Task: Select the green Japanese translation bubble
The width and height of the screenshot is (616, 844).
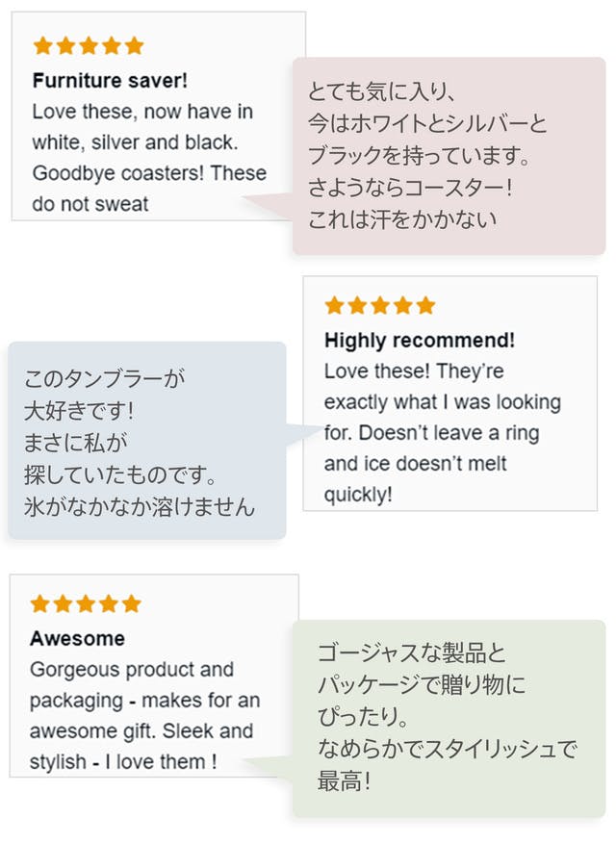Action: (449, 718)
